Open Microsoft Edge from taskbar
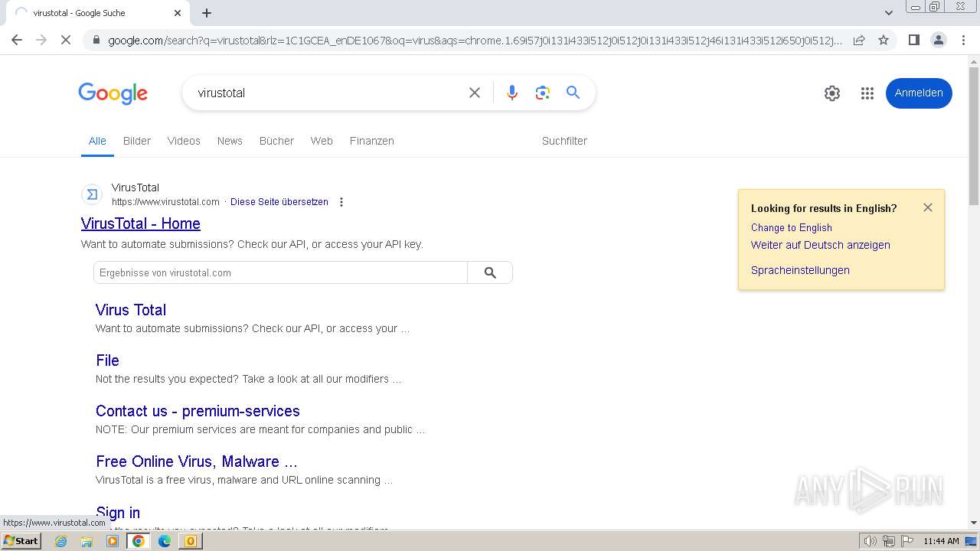 pos(165,541)
